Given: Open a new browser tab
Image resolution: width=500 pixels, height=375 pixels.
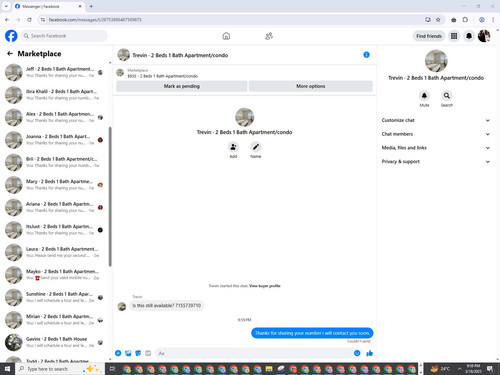Looking at the screenshot, I should 91,6.
